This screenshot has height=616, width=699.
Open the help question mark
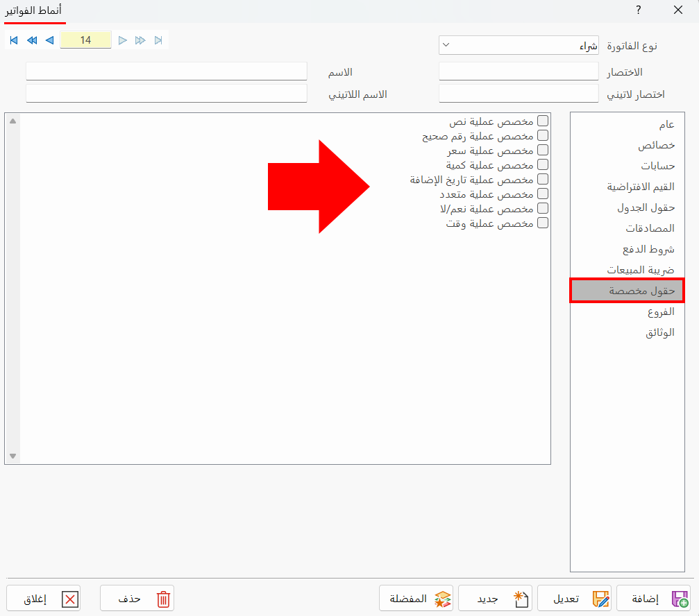click(x=639, y=10)
